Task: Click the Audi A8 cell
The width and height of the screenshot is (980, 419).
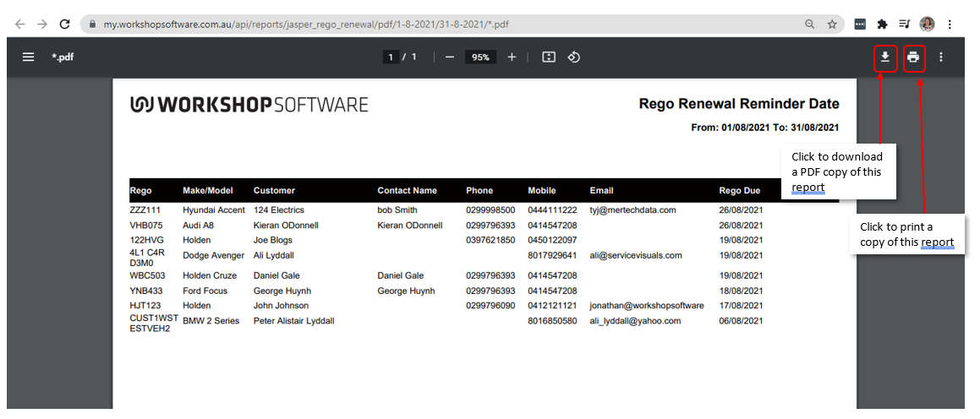Action: [198, 226]
